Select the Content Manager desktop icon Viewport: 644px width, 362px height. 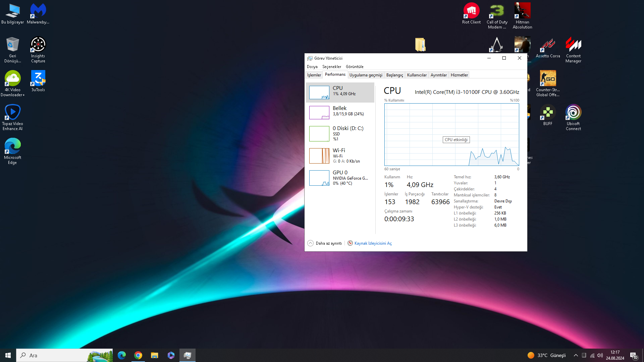(573, 50)
